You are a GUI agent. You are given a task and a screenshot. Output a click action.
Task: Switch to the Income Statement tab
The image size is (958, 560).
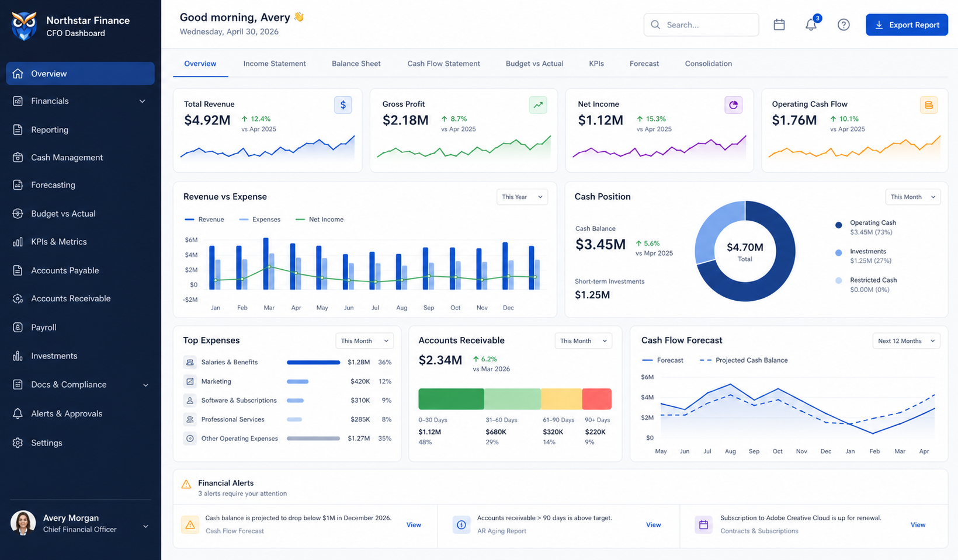[275, 64]
